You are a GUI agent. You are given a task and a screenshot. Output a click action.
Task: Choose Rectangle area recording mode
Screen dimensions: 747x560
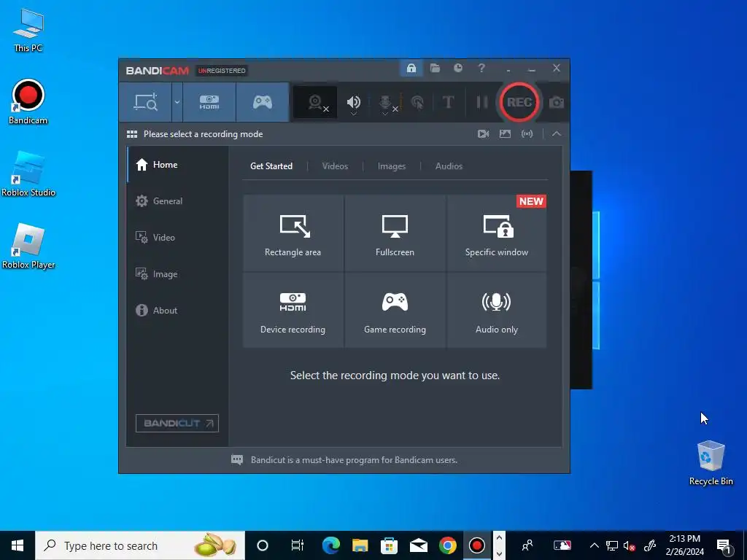point(293,233)
